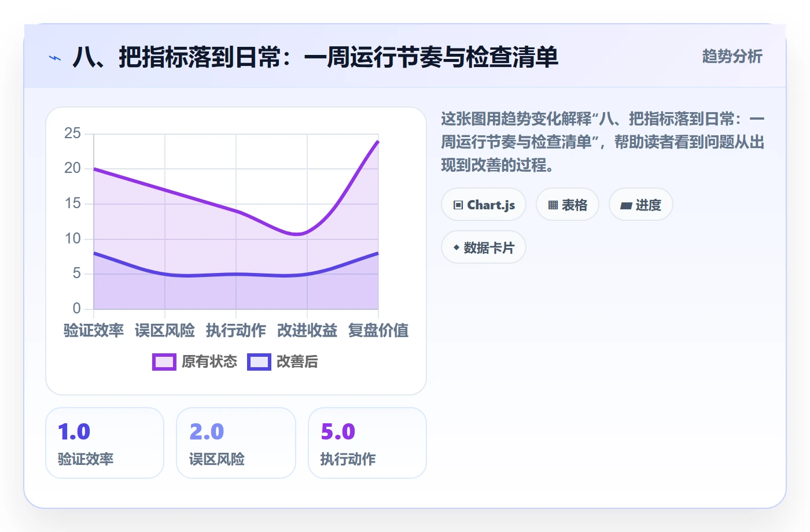Screen dimensions: 810x532
Task: Click the y-axis value 20
Action: coord(72,168)
